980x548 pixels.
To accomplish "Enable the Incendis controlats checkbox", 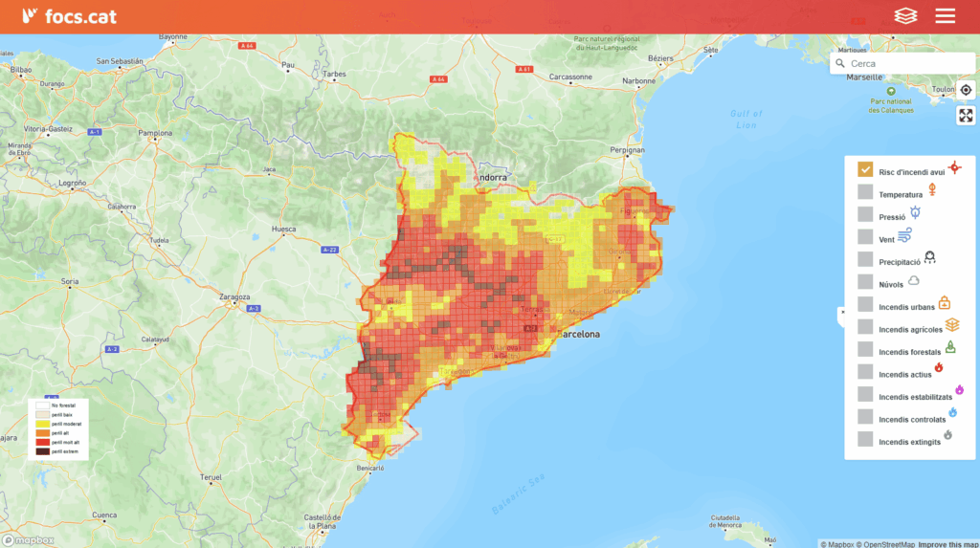I will pyautogui.click(x=865, y=417).
